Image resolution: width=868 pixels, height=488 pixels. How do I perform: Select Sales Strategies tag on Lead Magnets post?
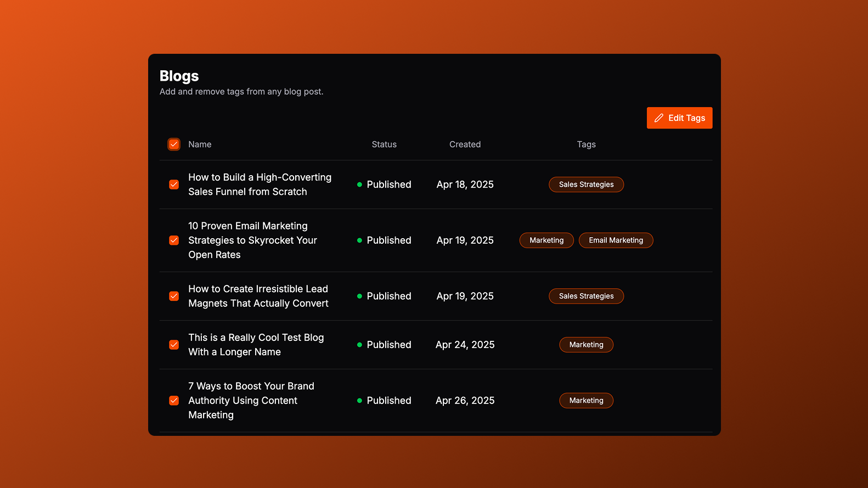586,296
